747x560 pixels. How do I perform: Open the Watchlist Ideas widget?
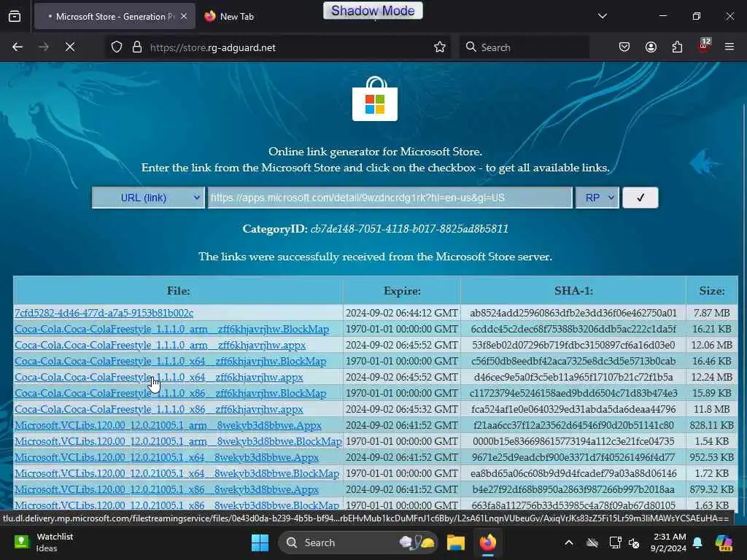43,542
